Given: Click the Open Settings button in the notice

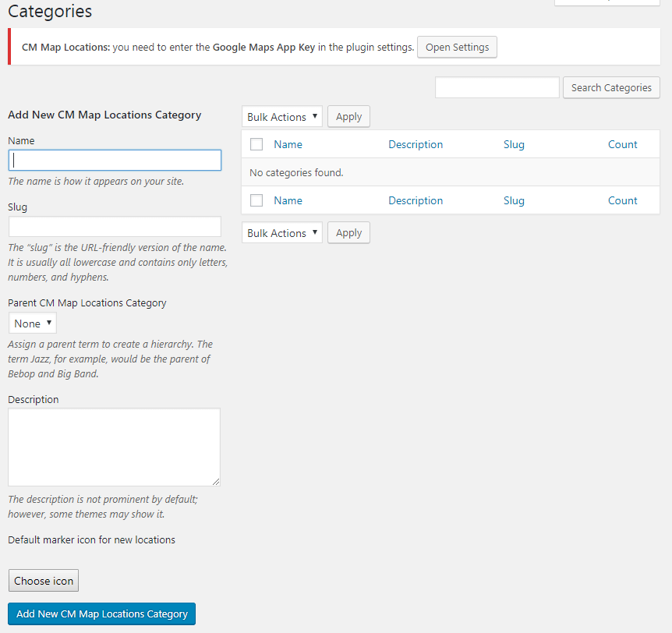Looking at the screenshot, I should pyautogui.click(x=457, y=48).
